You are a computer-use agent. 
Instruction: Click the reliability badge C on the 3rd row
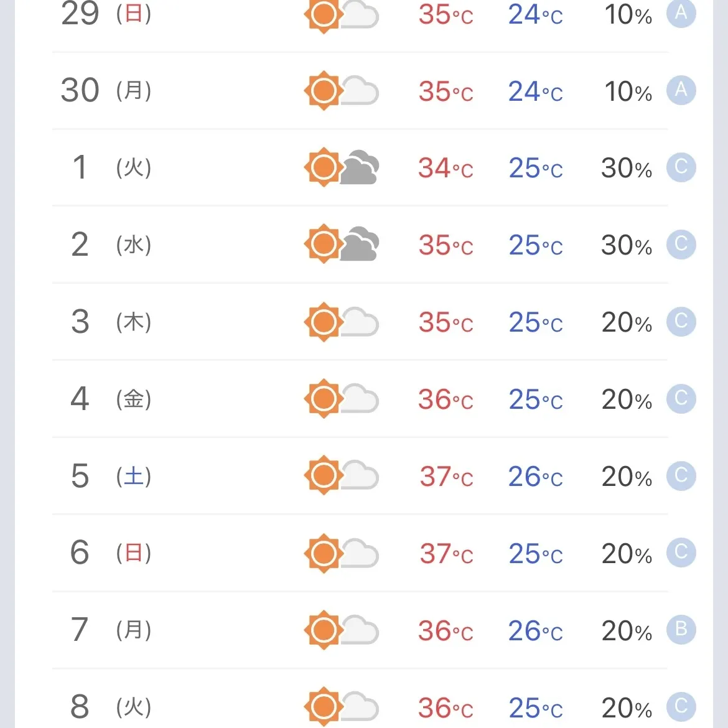(x=681, y=321)
